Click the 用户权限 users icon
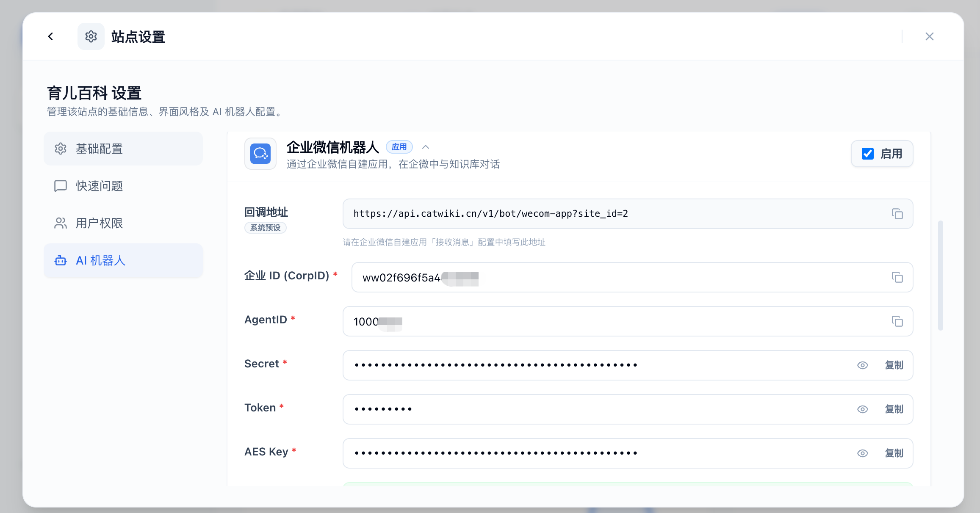 tap(61, 223)
